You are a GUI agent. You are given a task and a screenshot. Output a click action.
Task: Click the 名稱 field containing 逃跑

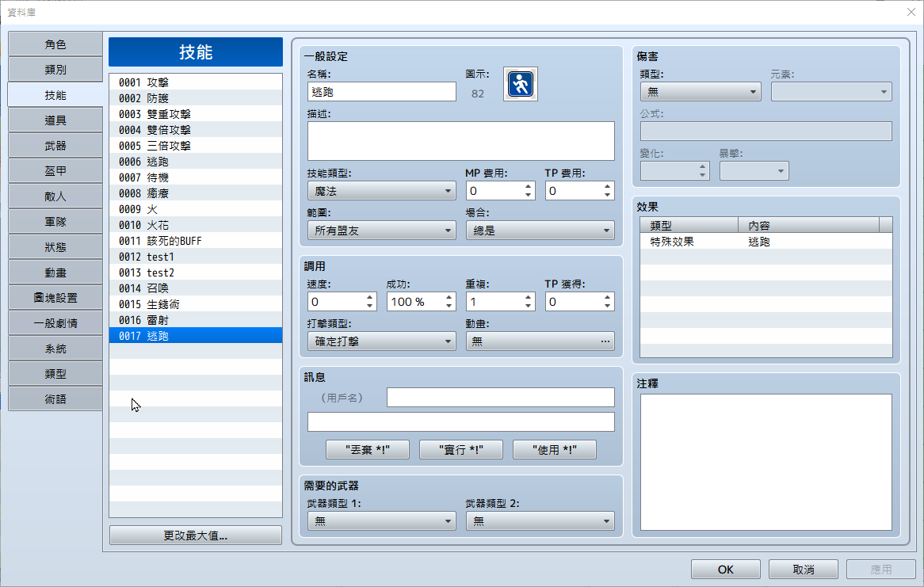tap(382, 91)
